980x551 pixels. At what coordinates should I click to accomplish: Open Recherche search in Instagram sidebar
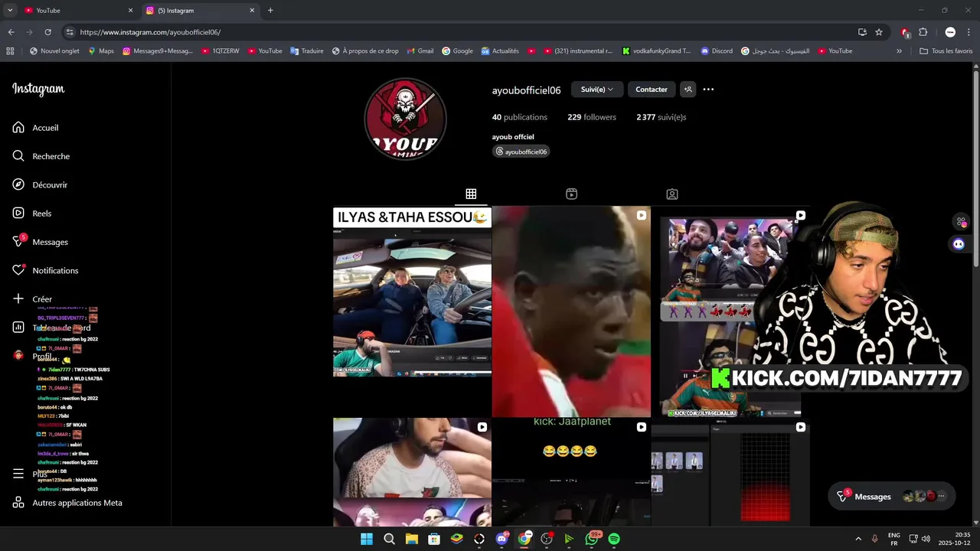pos(41,156)
